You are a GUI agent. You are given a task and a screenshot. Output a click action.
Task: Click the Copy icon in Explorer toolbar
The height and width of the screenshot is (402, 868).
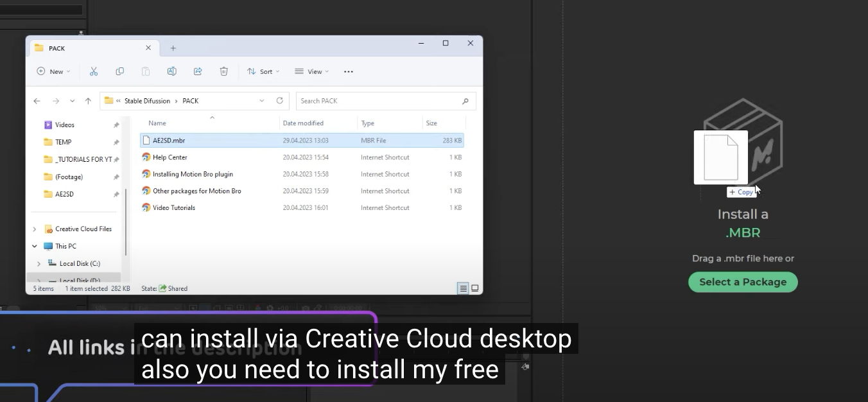[119, 71]
